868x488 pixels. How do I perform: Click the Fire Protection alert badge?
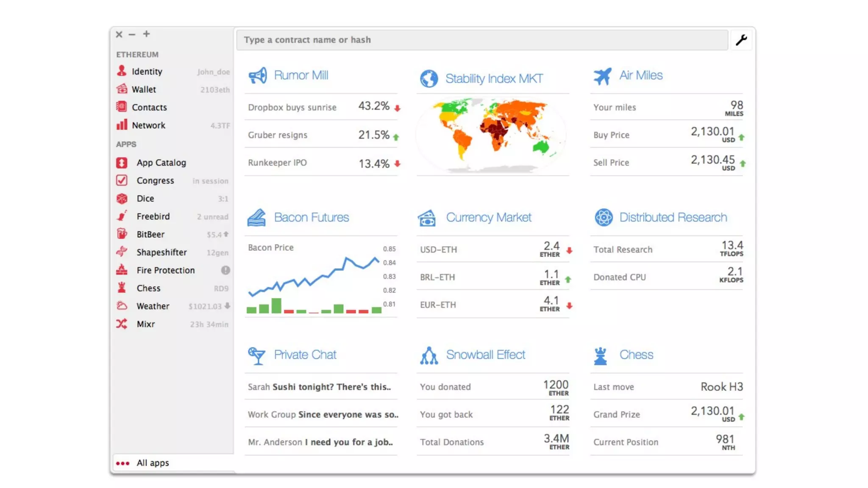225,270
